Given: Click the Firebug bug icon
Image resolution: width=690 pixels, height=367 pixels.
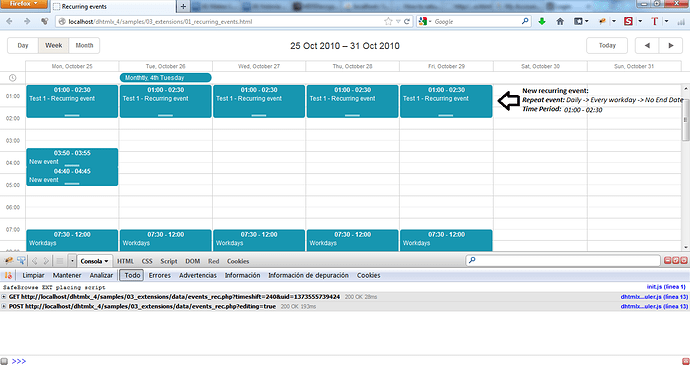Looking at the screenshot, I should coord(8,261).
